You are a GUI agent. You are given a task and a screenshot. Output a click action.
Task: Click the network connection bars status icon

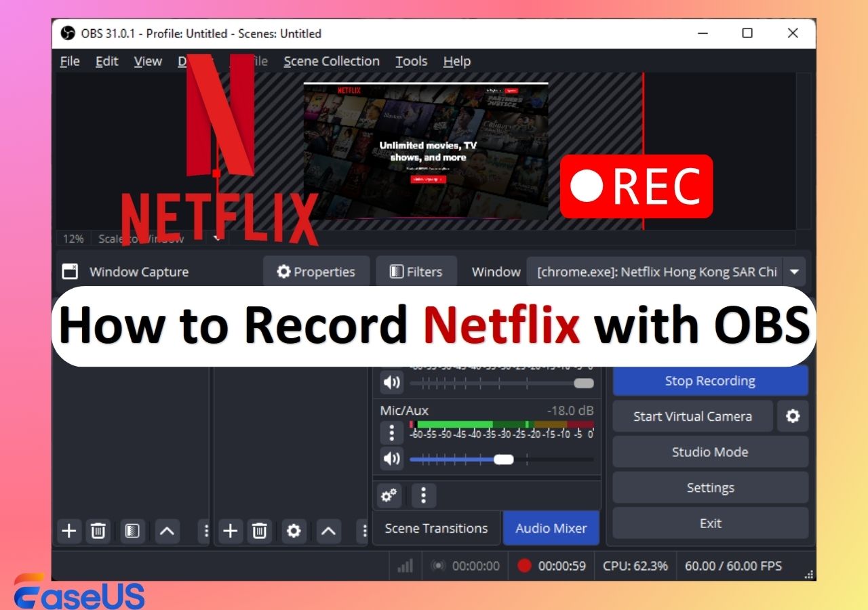click(x=406, y=566)
